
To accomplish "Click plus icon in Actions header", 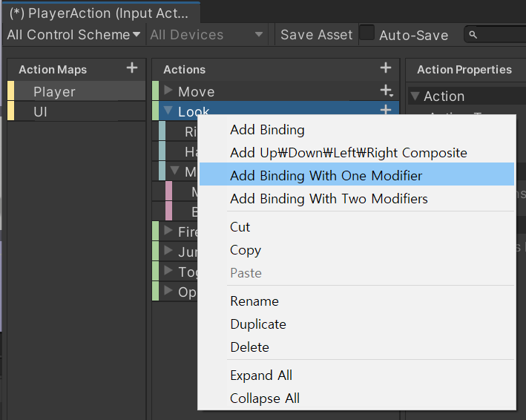I will (386, 68).
